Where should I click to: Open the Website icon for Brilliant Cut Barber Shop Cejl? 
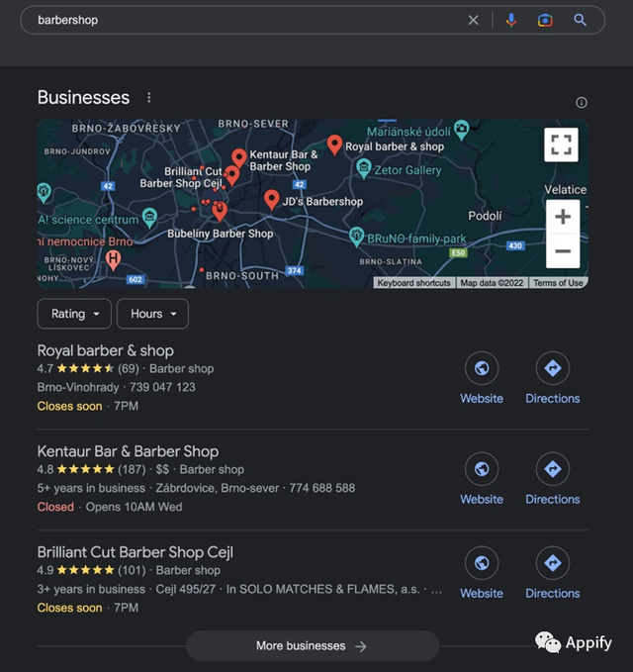point(482,563)
